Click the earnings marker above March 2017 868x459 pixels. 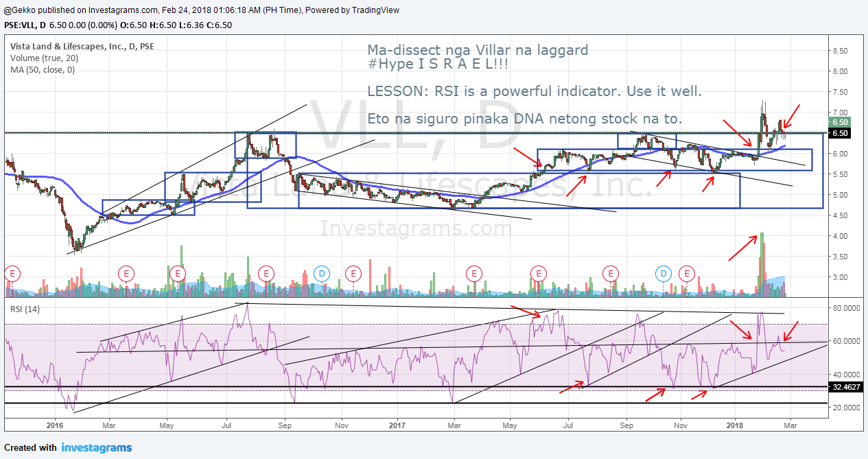473,273
